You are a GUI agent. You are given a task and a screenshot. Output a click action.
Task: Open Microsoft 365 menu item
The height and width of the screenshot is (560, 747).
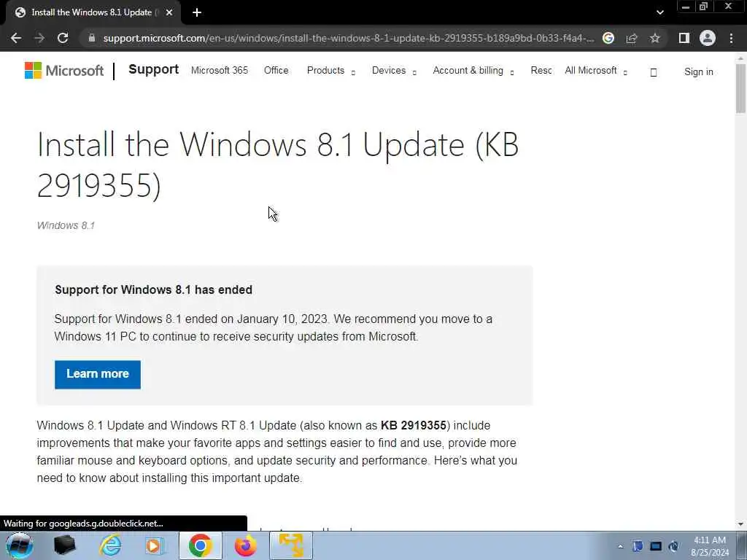[x=220, y=71]
